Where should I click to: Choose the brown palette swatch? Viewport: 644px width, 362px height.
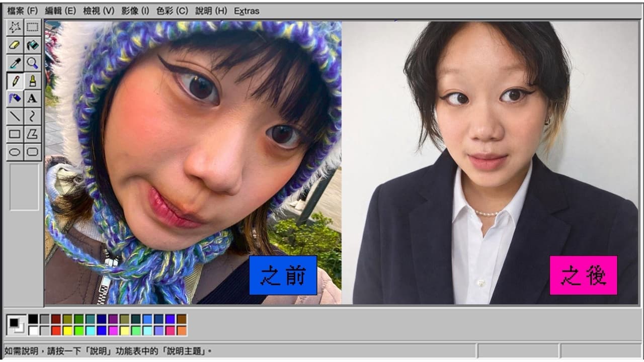click(x=182, y=319)
